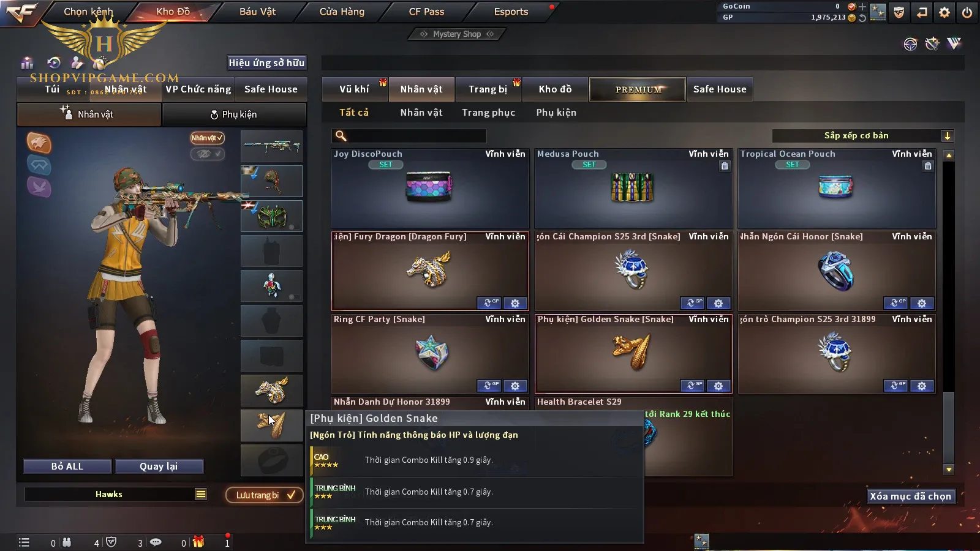Delete the Medusa Pouch with trash icon

coord(725,166)
